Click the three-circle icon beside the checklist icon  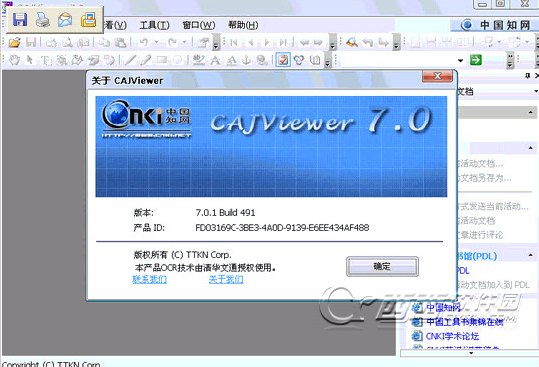(299, 60)
